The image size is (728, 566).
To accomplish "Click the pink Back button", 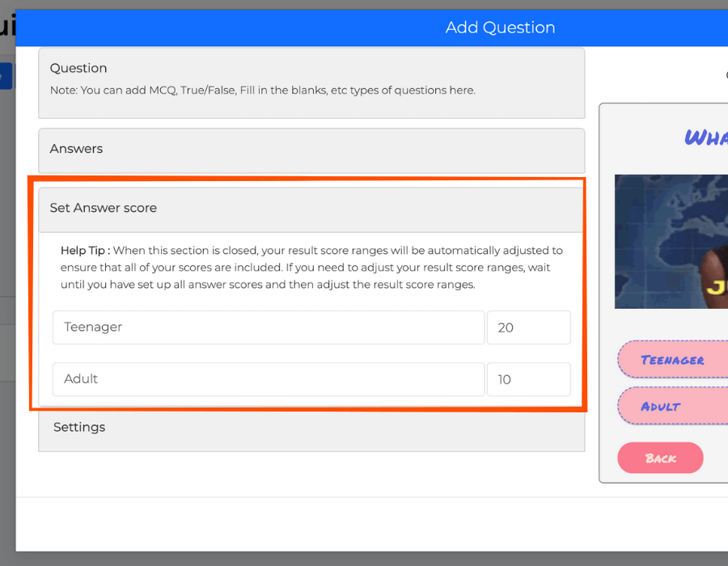I will coord(660,458).
